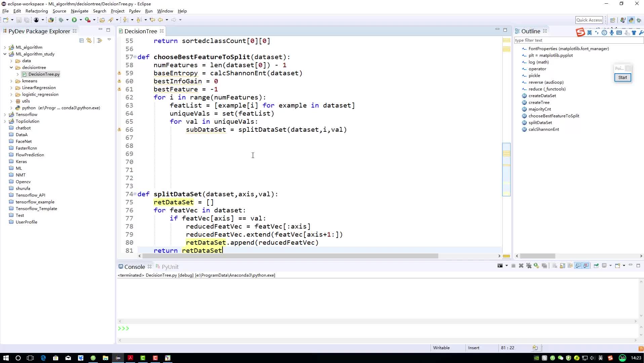Collapse the splitDataSet function fold marker
This screenshot has height=363, width=644.
135,194
